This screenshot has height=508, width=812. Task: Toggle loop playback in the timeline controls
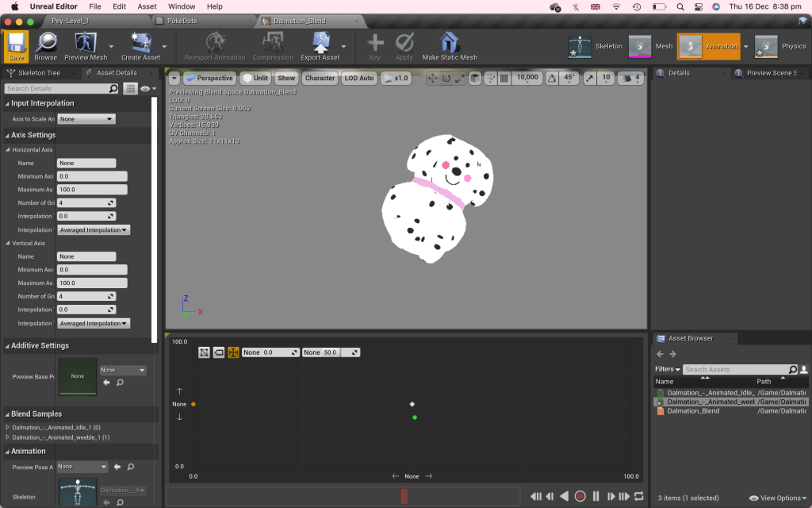click(639, 496)
